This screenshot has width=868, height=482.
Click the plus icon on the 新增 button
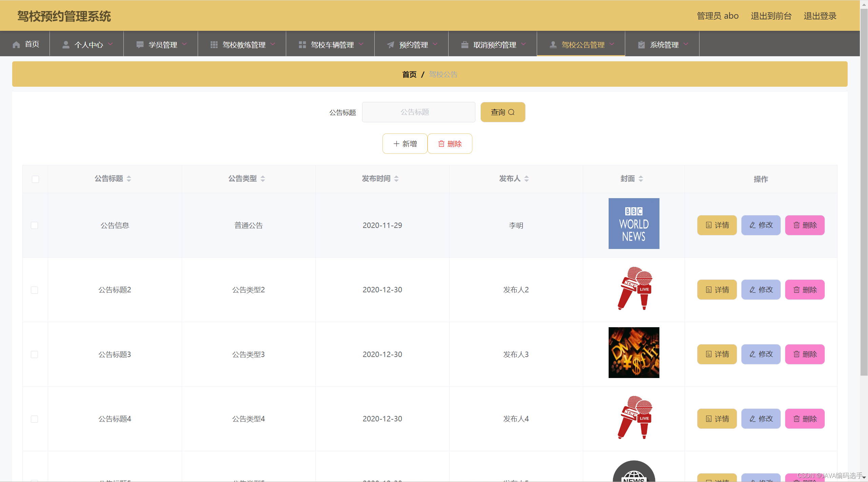point(396,144)
